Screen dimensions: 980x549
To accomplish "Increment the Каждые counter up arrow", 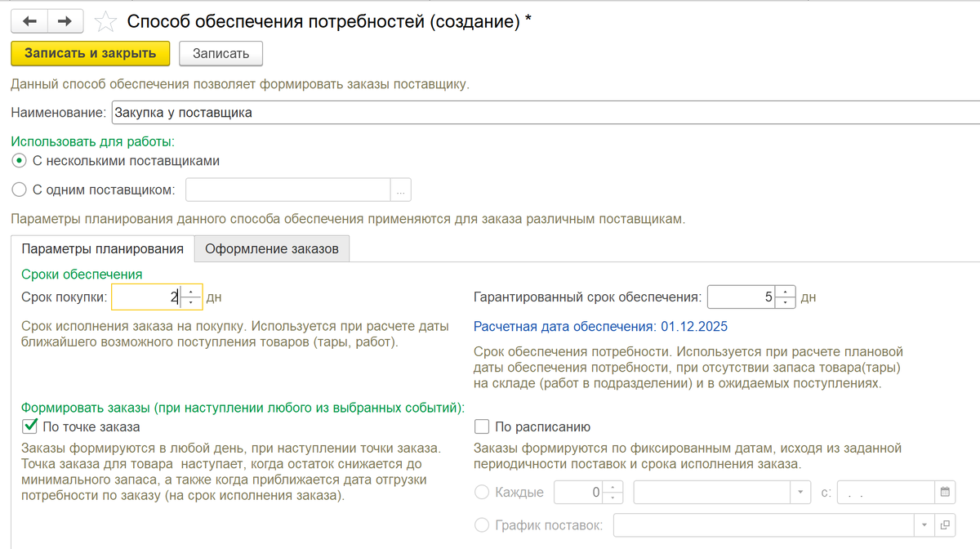I will point(612,487).
